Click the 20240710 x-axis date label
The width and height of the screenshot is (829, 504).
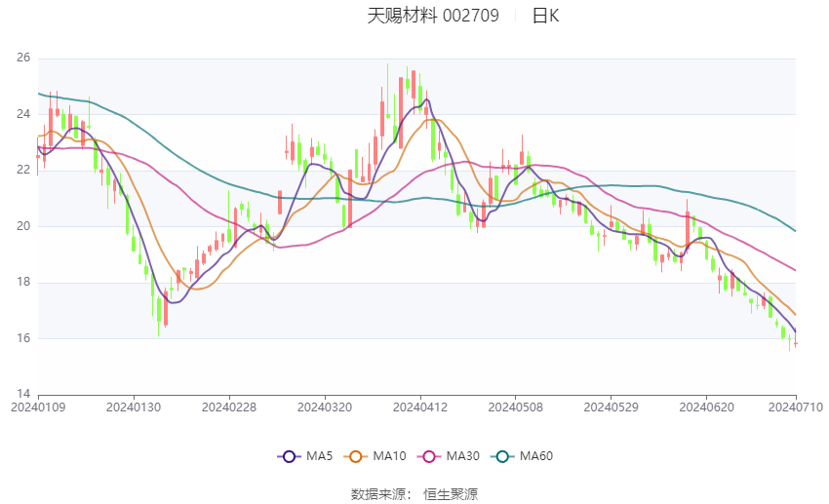(796, 407)
